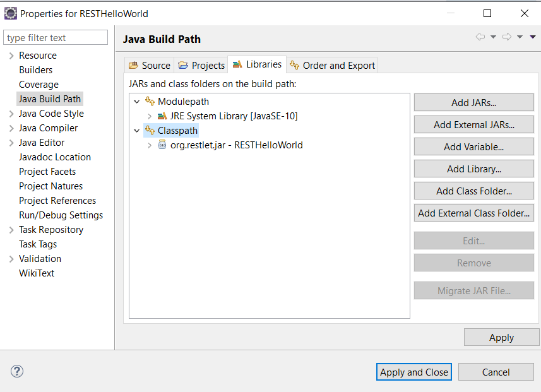Collapse the Modulepath tree node
The image size is (541, 392).
tap(137, 102)
